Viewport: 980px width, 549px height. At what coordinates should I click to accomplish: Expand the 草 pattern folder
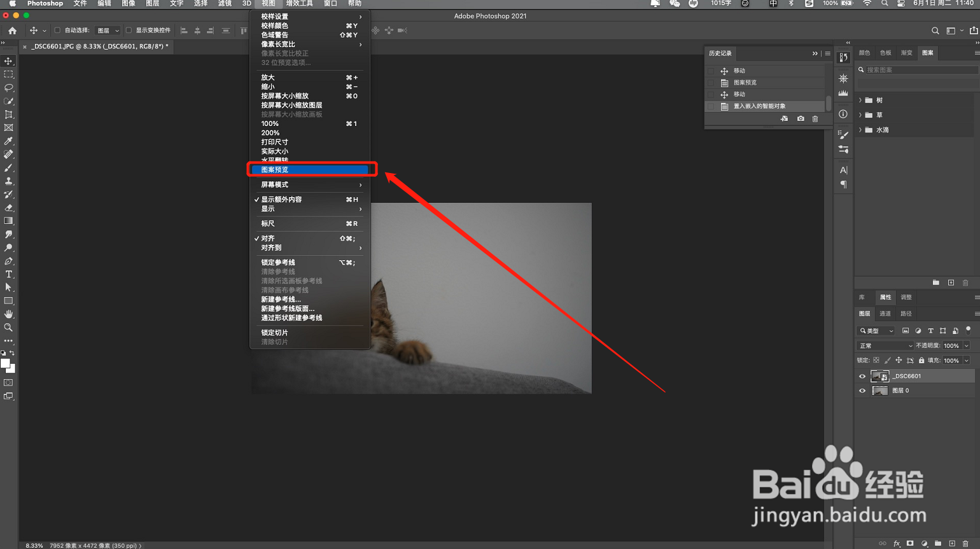tap(860, 115)
